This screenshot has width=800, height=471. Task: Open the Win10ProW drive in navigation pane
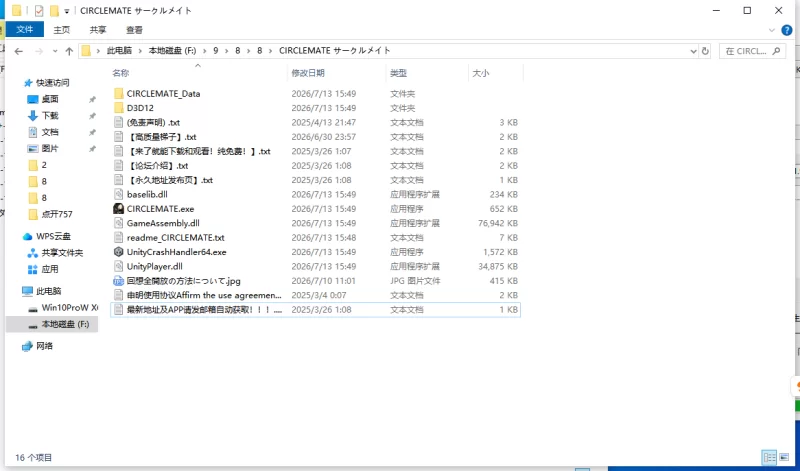(x=69, y=308)
